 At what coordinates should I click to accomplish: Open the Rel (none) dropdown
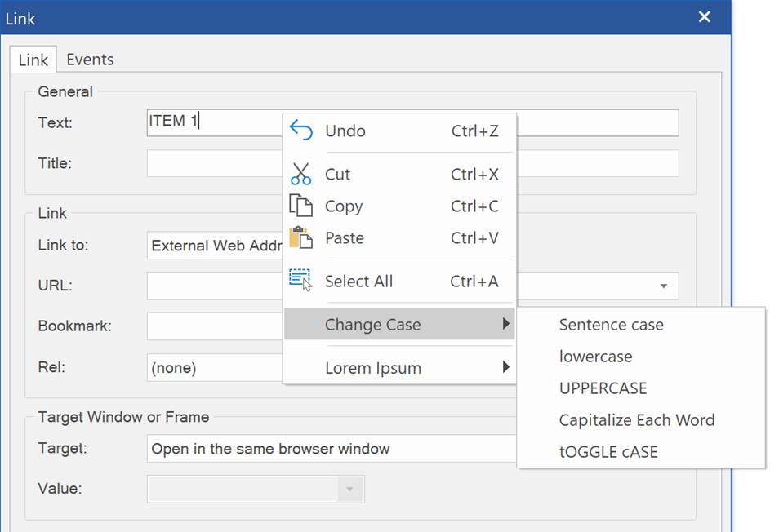click(214, 368)
